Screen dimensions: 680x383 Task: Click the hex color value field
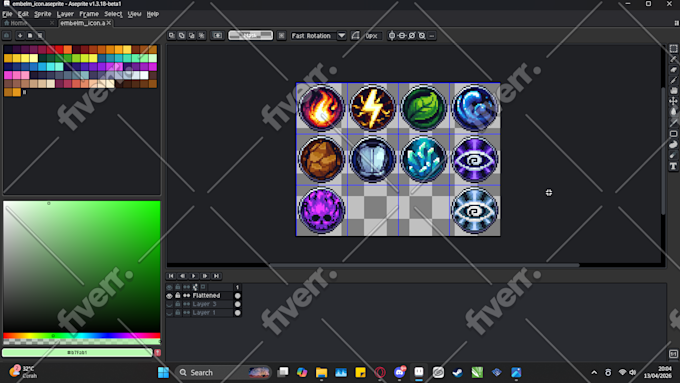click(x=77, y=353)
